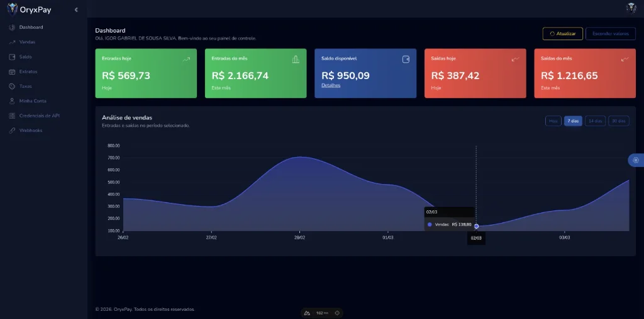Image resolution: width=644 pixels, height=319 pixels.
Task: Click the wallet icon on Saldo disponível card
Action: coord(406,60)
